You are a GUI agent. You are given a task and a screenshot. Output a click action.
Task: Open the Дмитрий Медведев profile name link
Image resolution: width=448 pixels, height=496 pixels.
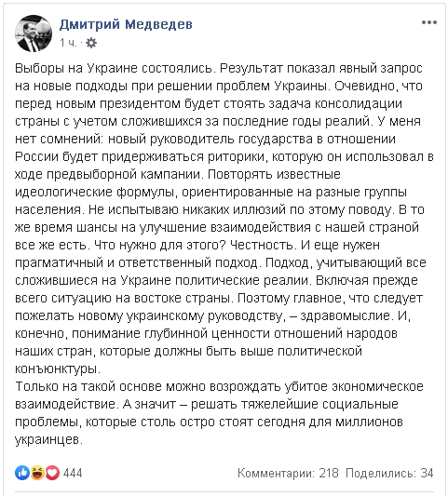[126, 24]
